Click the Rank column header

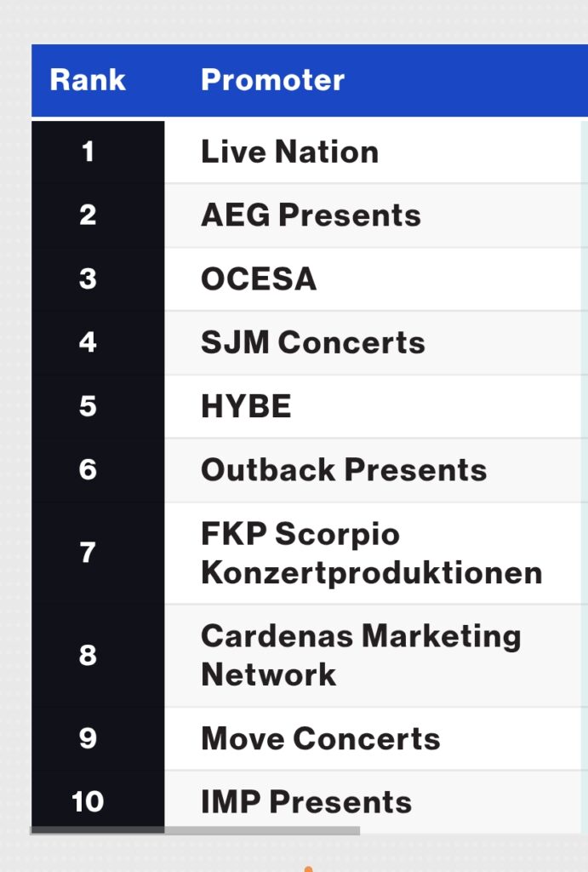88,80
